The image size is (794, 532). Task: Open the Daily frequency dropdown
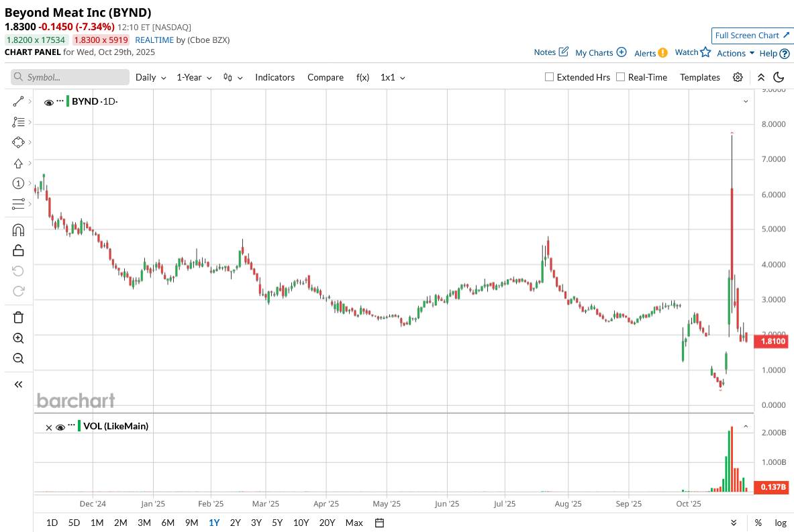151,77
